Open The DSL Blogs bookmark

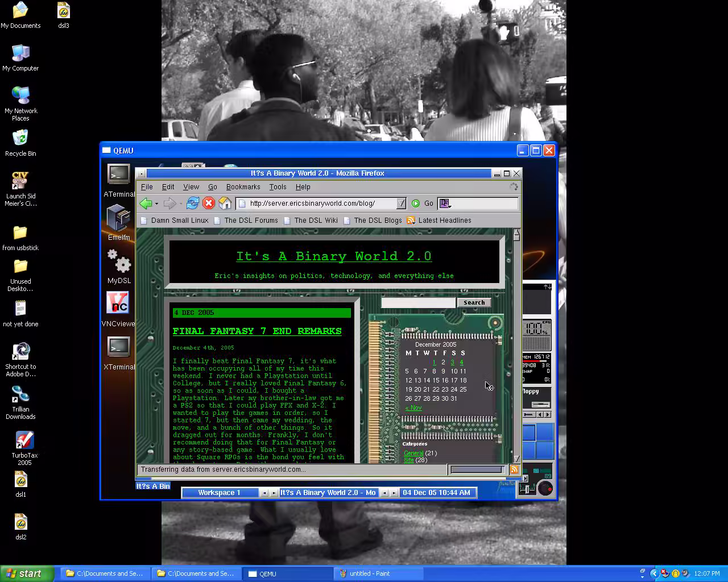[x=373, y=221]
